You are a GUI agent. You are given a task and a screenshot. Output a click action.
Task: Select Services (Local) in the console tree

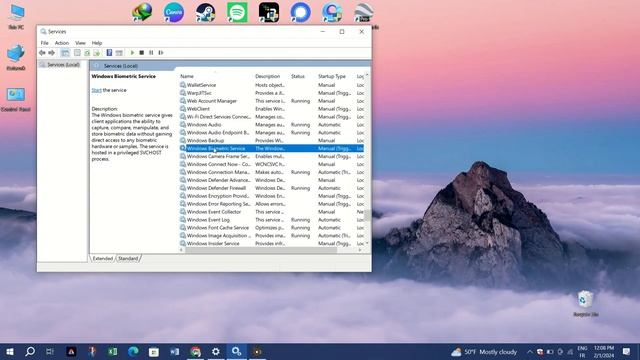click(63, 65)
